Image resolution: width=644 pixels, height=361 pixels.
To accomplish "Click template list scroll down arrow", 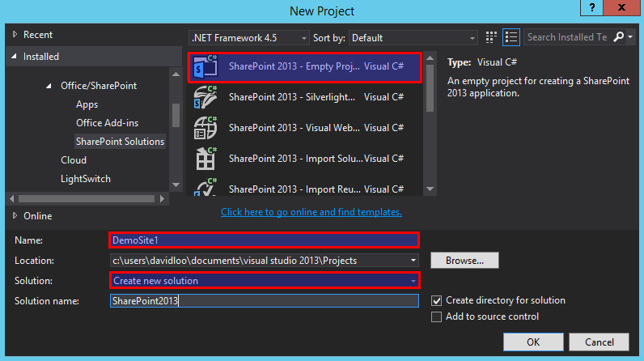I will pos(430,189).
